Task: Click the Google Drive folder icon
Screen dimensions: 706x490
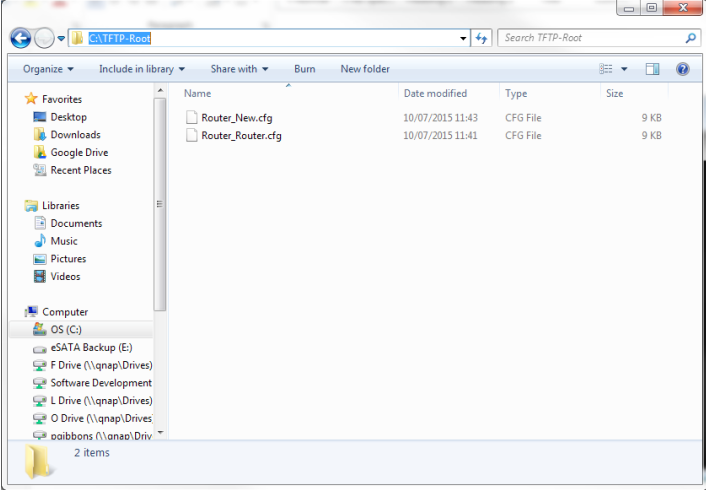Action: click(x=40, y=152)
